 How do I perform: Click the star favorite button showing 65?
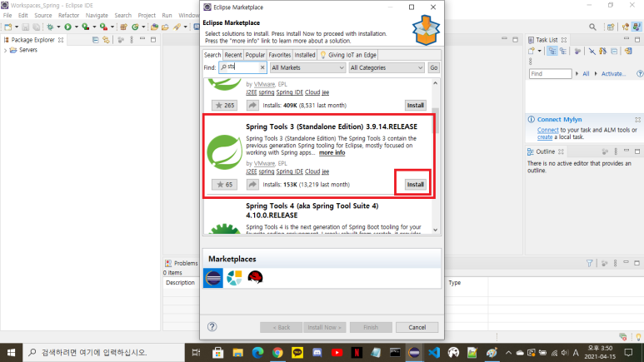click(x=224, y=185)
